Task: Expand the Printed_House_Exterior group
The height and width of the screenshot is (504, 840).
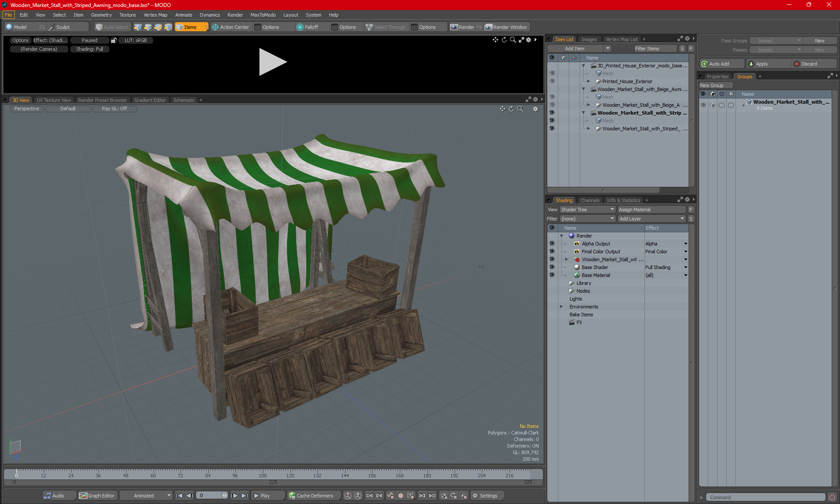Action: pyautogui.click(x=588, y=81)
